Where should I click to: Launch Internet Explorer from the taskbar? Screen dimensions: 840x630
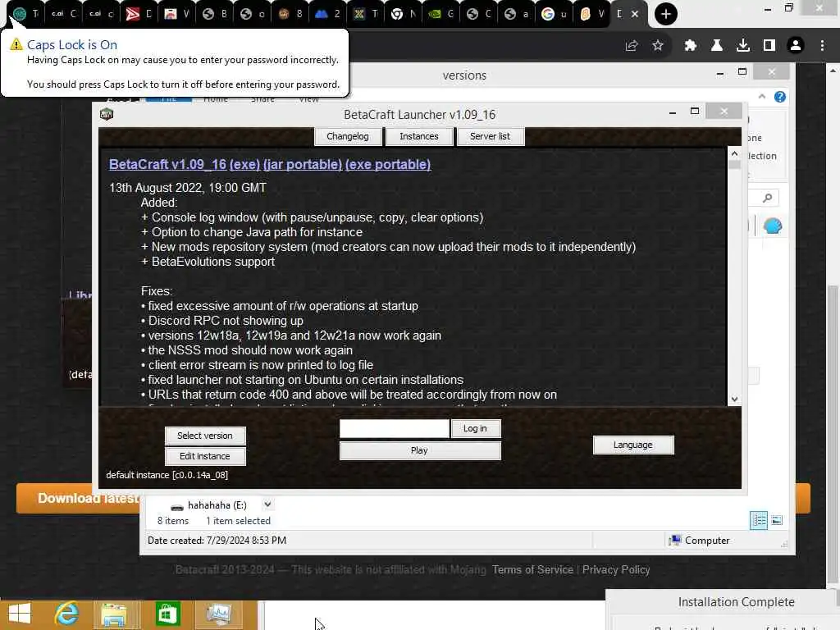(x=66, y=614)
